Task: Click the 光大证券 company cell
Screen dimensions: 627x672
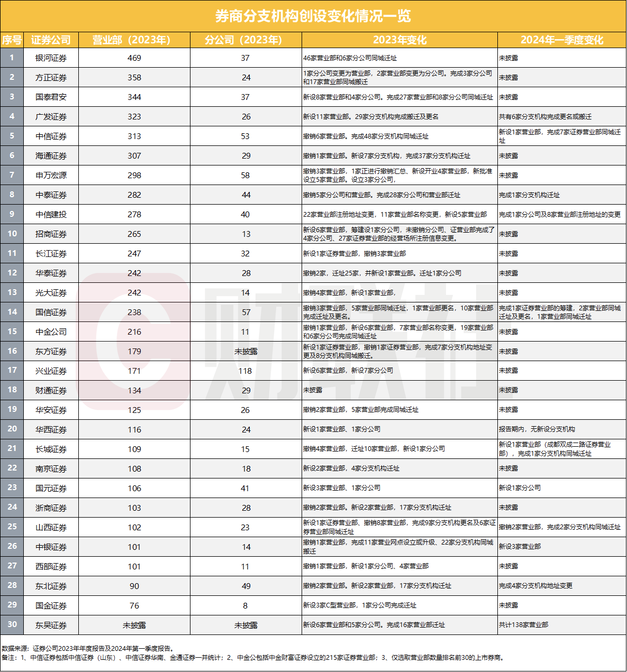Action: click(51, 293)
